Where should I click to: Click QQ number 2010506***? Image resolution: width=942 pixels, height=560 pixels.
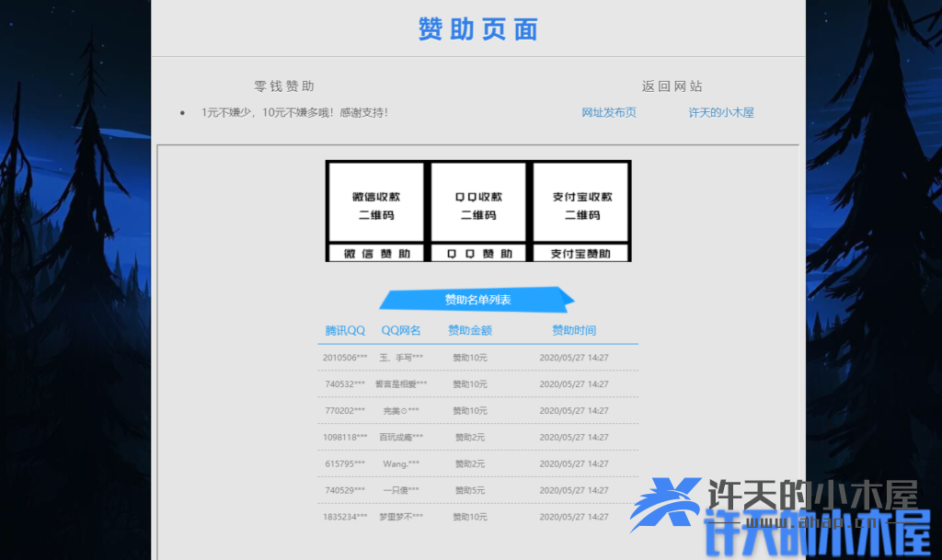coord(345,358)
